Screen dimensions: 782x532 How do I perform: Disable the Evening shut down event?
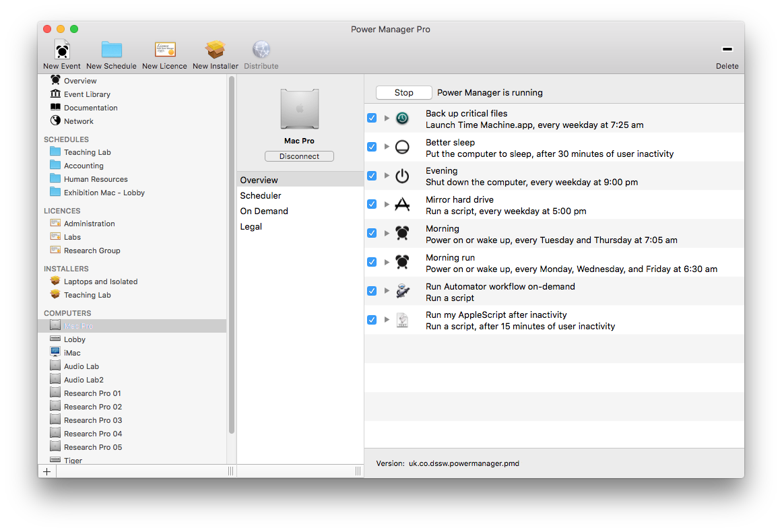[x=372, y=176]
